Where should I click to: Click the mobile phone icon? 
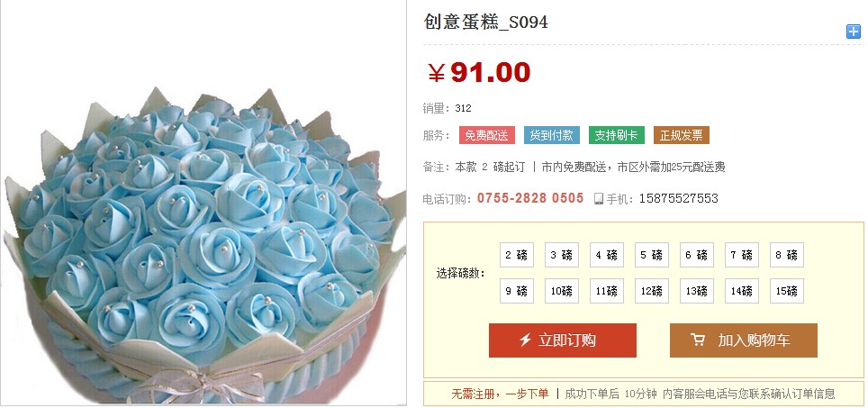point(599,199)
